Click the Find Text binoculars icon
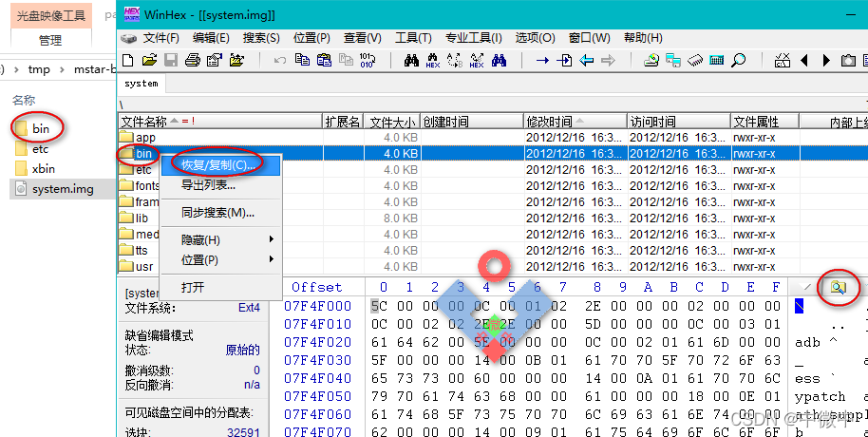The height and width of the screenshot is (437, 868). point(411,60)
